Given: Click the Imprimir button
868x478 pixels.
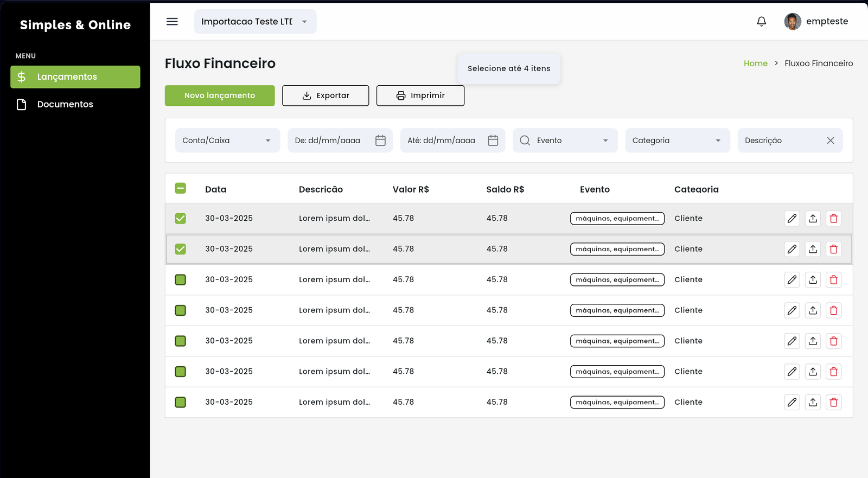Looking at the screenshot, I should [420, 95].
